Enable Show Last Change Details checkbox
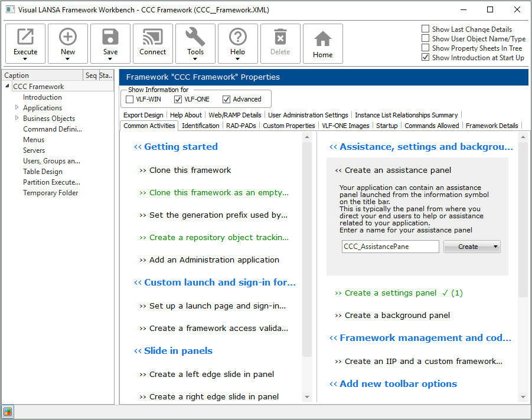 [x=426, y=29]
